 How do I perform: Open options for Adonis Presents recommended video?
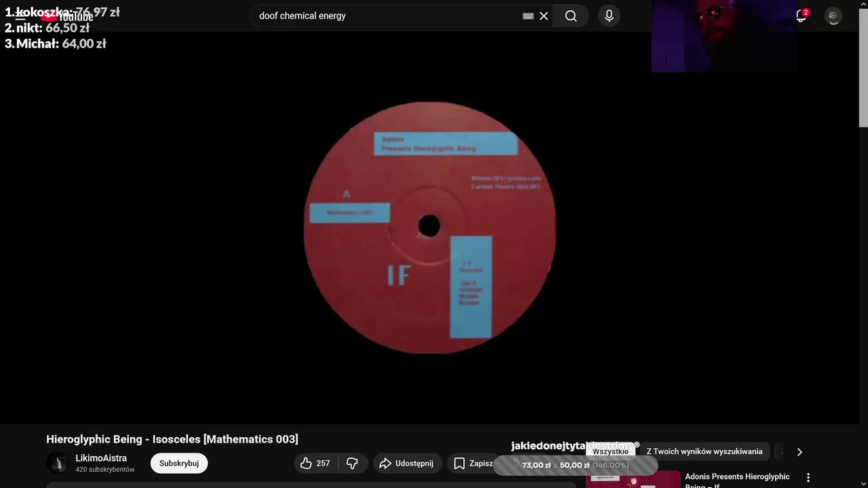[808, 478]
